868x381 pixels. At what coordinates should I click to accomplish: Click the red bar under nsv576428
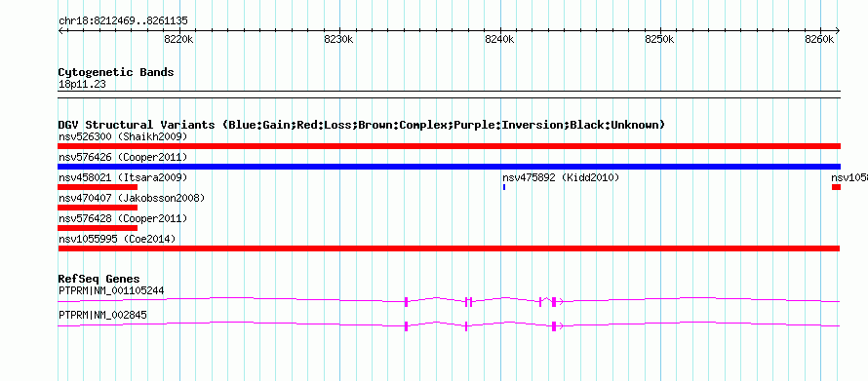pyautogui.click(x=98, y=228)
